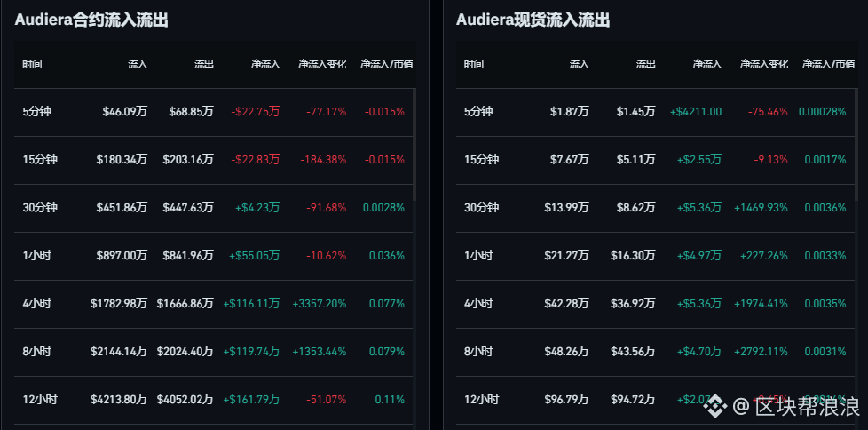Select 1小时 row label in spot table
This screenshot has height=430, width=868.
click(x=478, y=256)
